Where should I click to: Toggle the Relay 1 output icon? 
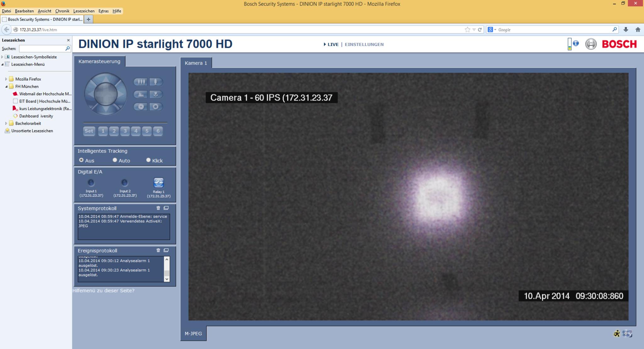158,183
